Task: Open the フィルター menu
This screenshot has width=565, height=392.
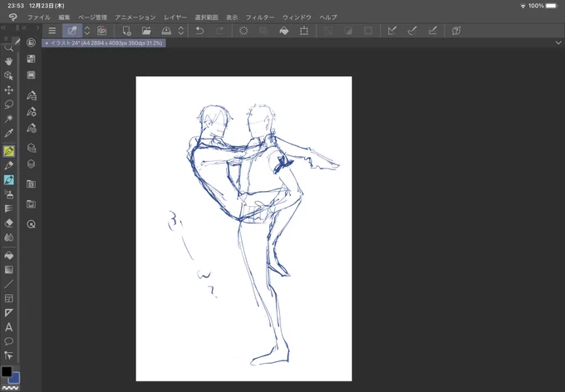Action: click(x=260, y=17)
